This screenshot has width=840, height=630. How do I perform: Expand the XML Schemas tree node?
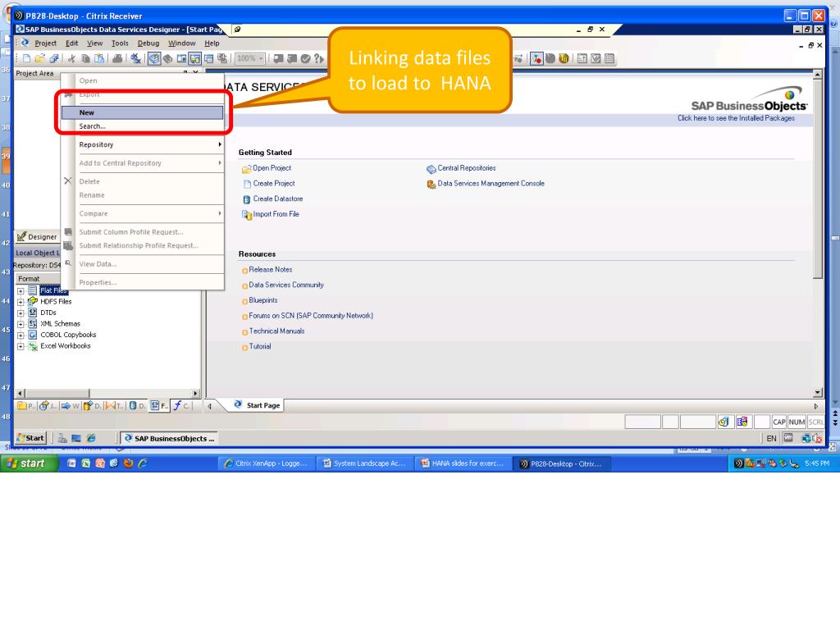pos(21,324)
